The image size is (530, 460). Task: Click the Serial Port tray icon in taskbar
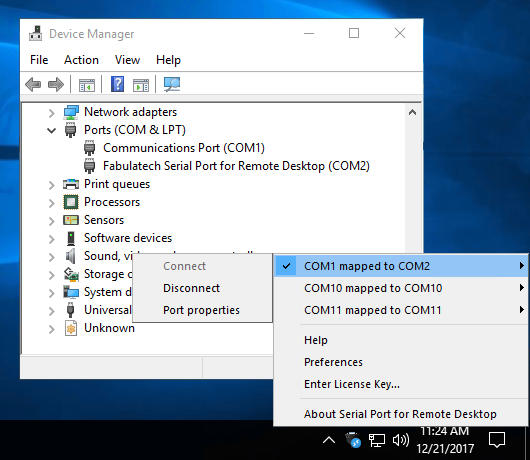(353, 440)
